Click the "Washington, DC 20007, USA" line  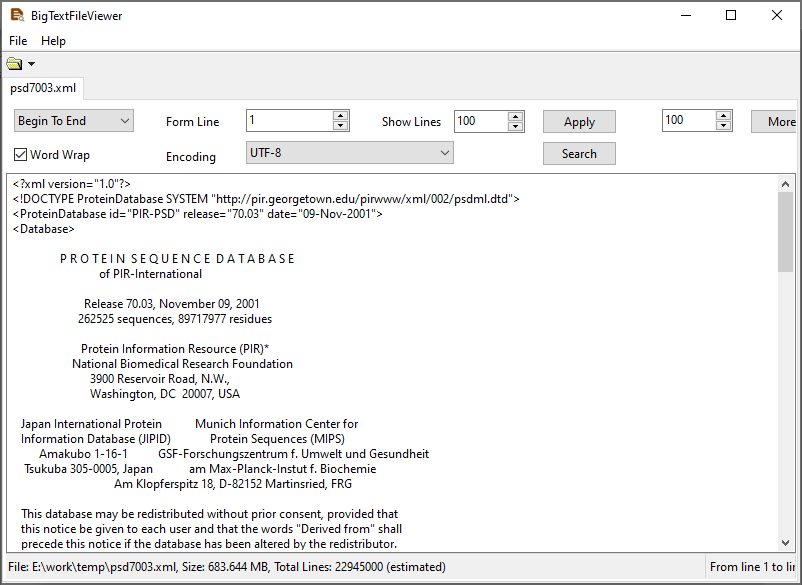click(165, 394)
